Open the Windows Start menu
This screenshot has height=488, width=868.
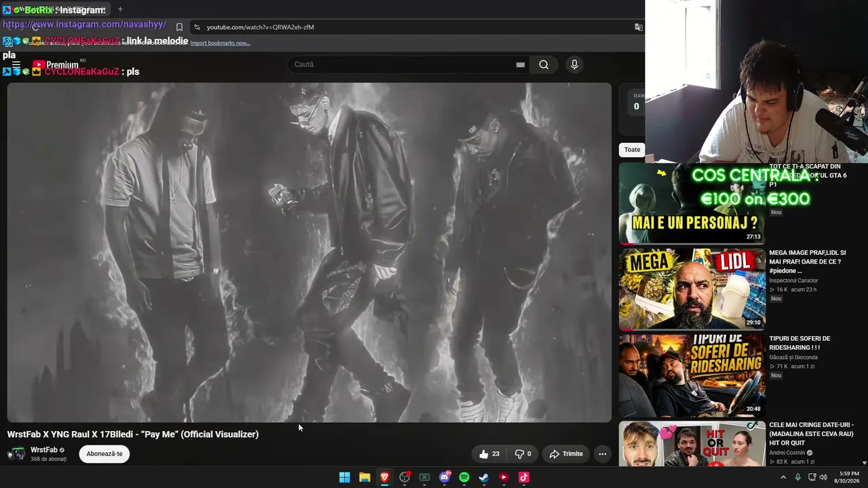344,477
